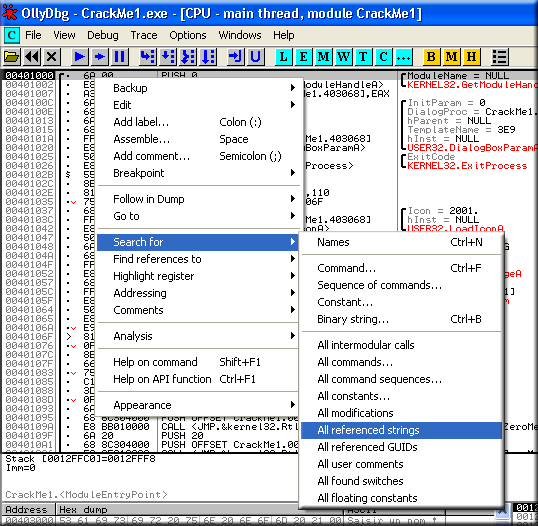Open Memory breakpoints with yellow M icon
Screen dimensions: 538x526
click(x=451, y=56)
